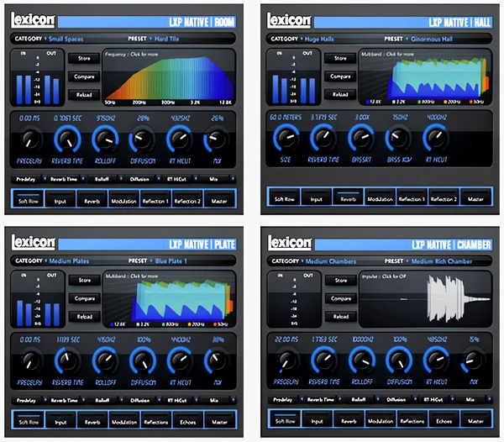The width and height of the screenshot is (504, 442).
Task: Open Category dropdown showing Small Spaces
Action: (x=66, y=39)
